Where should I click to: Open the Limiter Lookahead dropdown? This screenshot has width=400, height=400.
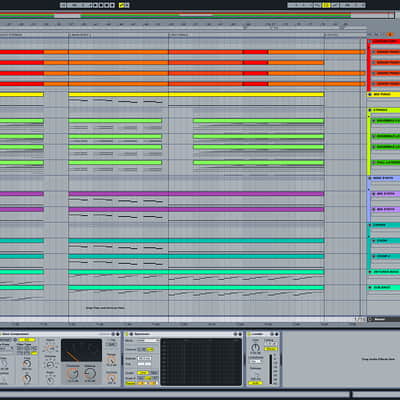click(255, 361)
